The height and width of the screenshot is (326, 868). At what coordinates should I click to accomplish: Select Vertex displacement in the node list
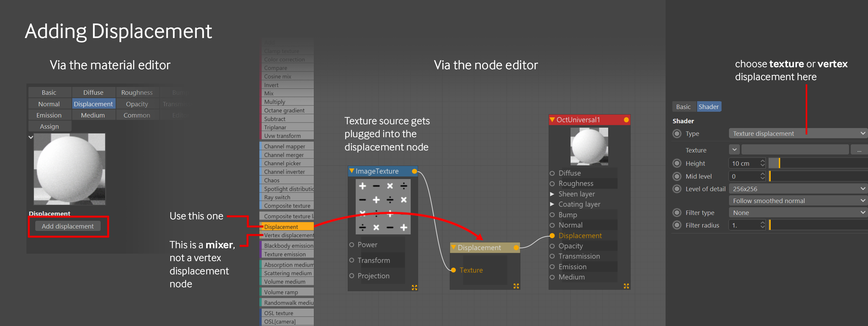[x=288, y=235]
